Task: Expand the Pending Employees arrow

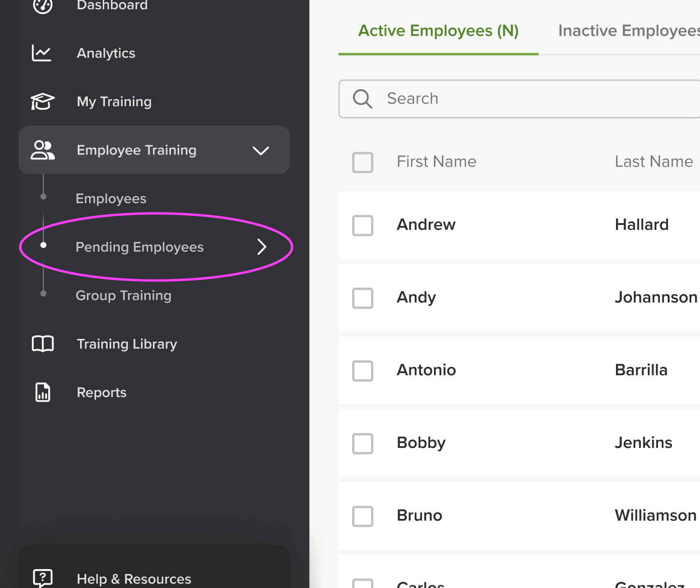Action: pyautogui.click(x=262, y=247)
